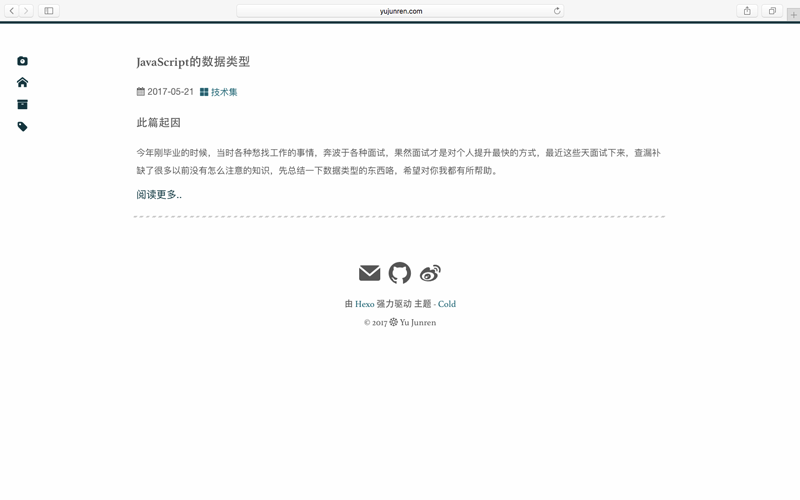The width and height of the screenshot is (800, 500).
Task: Go back using the browser back arrow
Action: tap(12, 11)
